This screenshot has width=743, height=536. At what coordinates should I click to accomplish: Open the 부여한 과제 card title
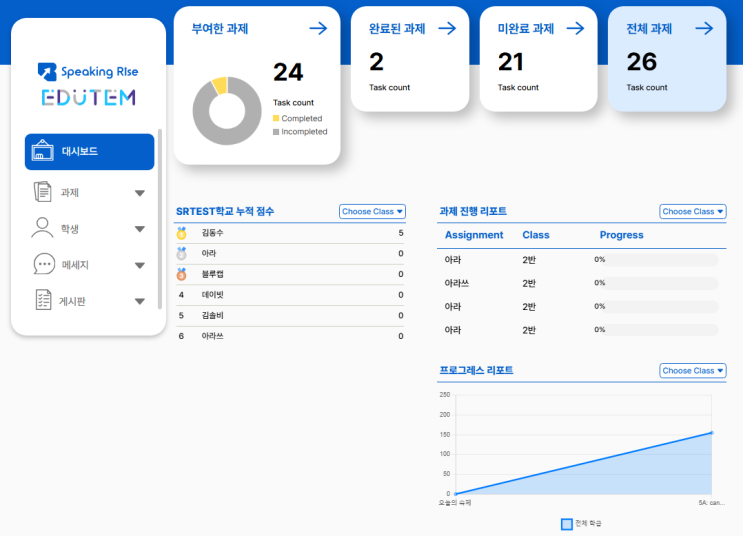[x=220, y=28]
